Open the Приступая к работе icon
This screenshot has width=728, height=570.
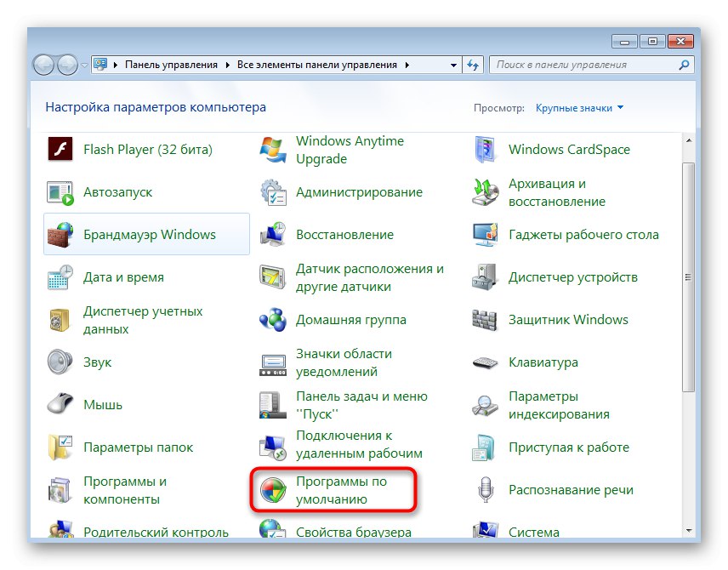click(x=484, y=447)
